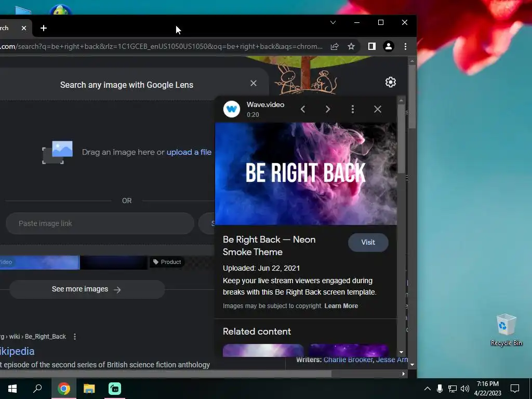
Task: Open the second purple related thumbnail
Action: click(349, 350)
